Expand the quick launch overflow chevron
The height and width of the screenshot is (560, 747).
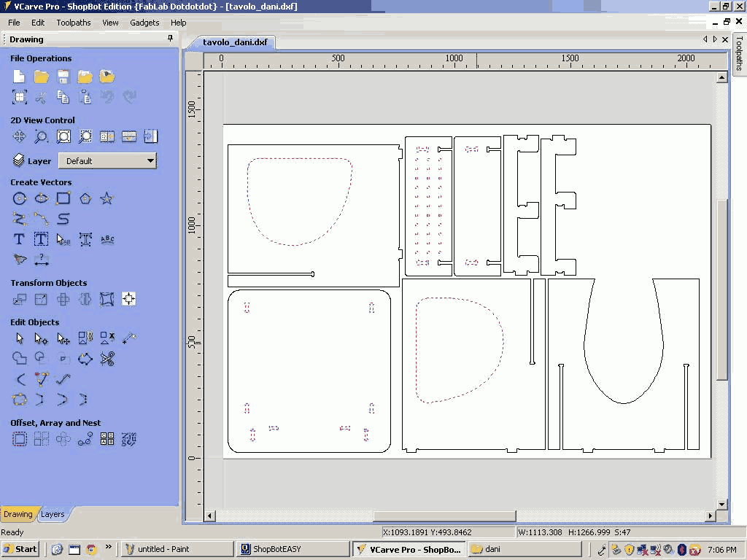click(x=109, y=547)
